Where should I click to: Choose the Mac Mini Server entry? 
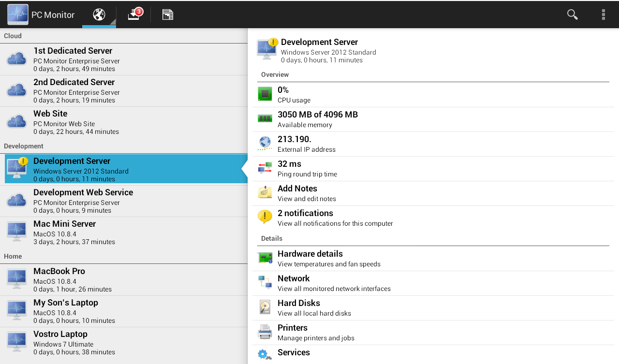[x=124, y=233]
